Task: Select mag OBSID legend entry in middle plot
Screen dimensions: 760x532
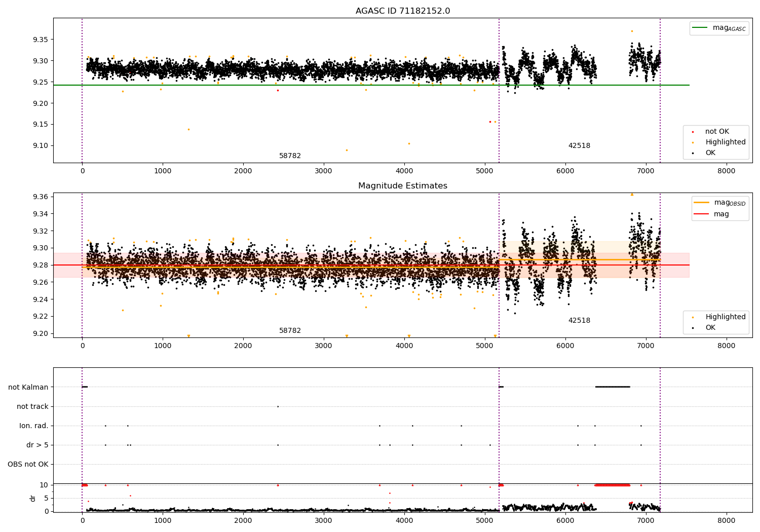Action: [720, 203]
